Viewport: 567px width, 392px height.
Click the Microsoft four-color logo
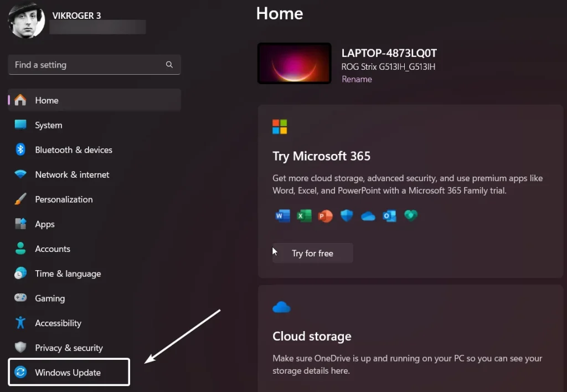280,127
